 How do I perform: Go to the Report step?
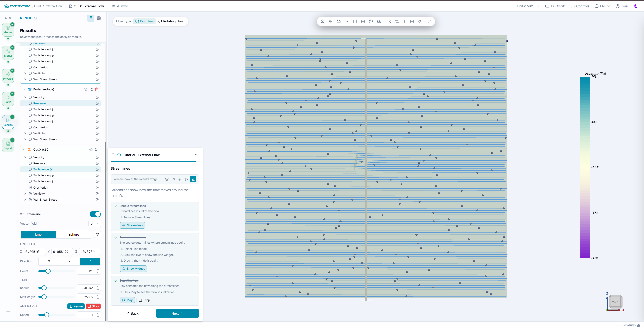coord(8,145)
